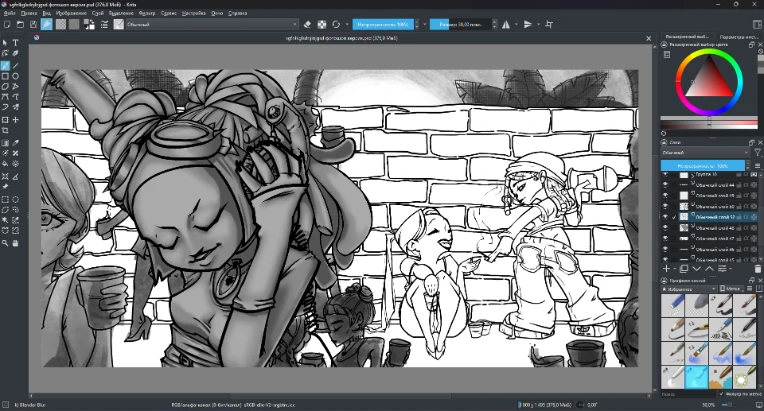This screenshot has width=764, height=411.
Task: Open mirror vertical options dropdown arrow
Action: click(x=538, y=24)
